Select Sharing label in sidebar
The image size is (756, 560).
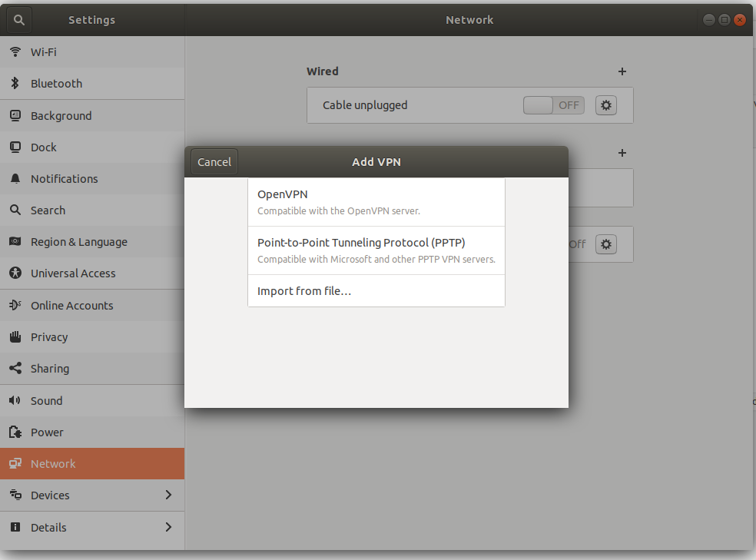click(x=50, y=369)
